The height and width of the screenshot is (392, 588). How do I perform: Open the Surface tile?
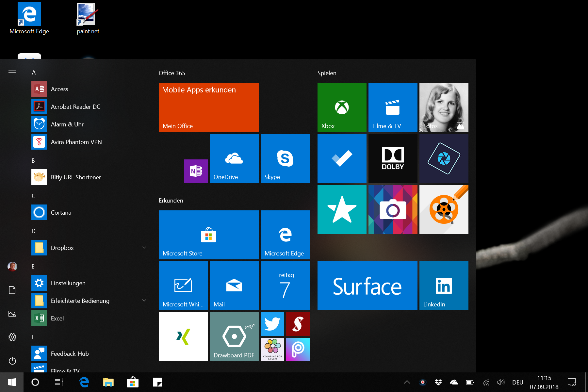tap(367, 286)
